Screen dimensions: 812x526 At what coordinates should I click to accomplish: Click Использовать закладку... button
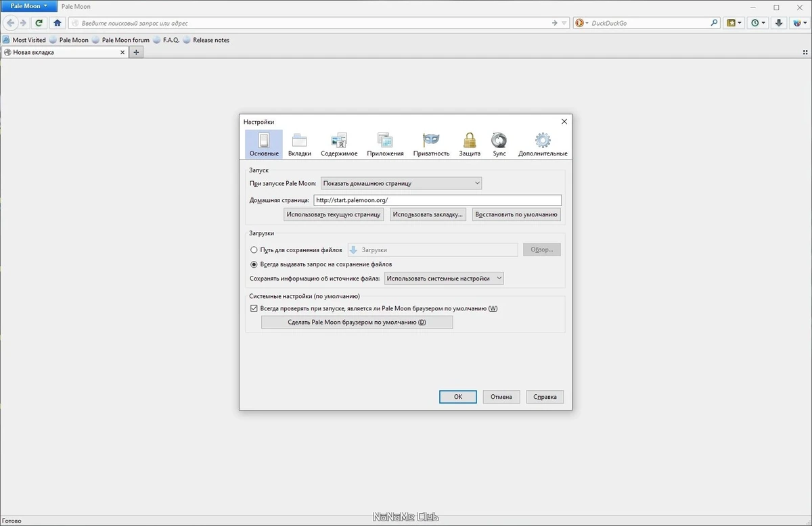click(x=428, y=214)
